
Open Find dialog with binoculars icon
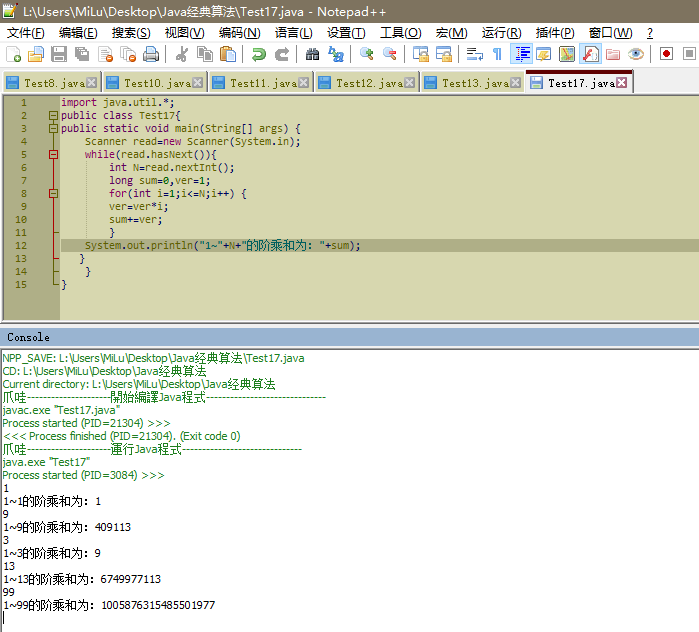coord(312,54)
